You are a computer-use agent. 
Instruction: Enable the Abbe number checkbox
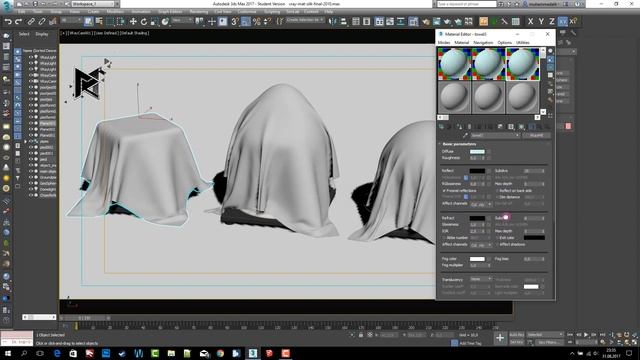(444, 238)
